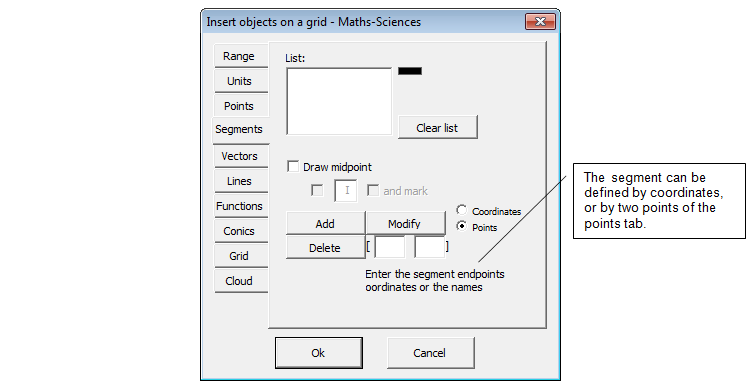
Task: Confirm the dialog with Ok
Action: 319,353
